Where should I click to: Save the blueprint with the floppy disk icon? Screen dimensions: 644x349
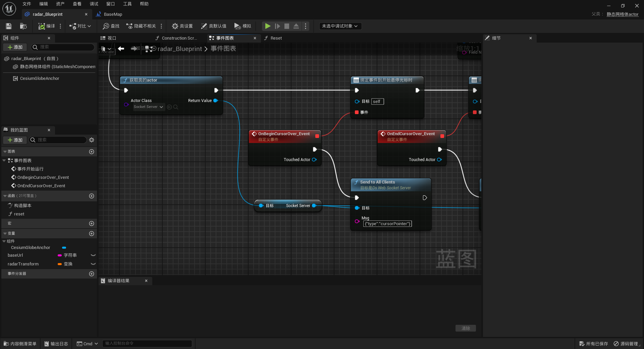tap(9, 26)
